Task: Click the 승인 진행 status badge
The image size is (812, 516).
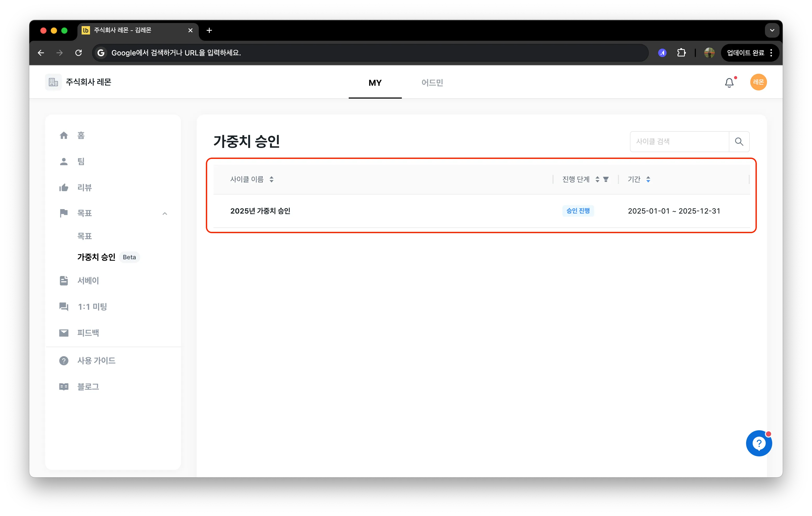Action: [578, 211]
